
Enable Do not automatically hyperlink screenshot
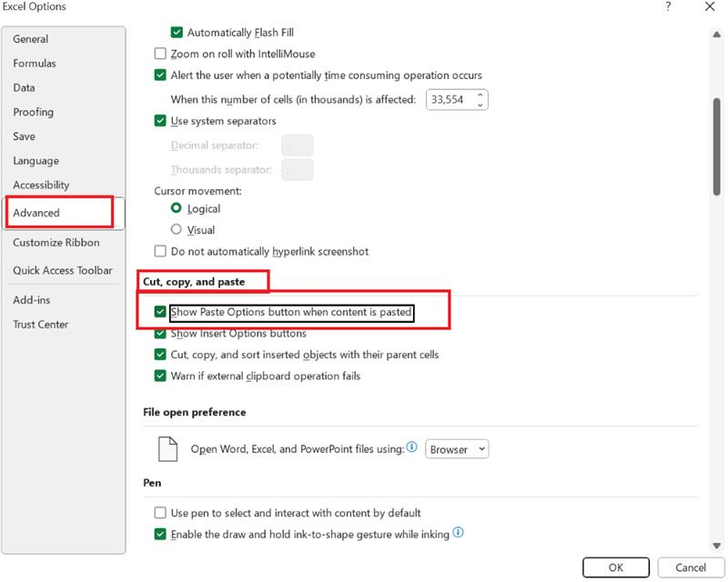tap(158, 252)
